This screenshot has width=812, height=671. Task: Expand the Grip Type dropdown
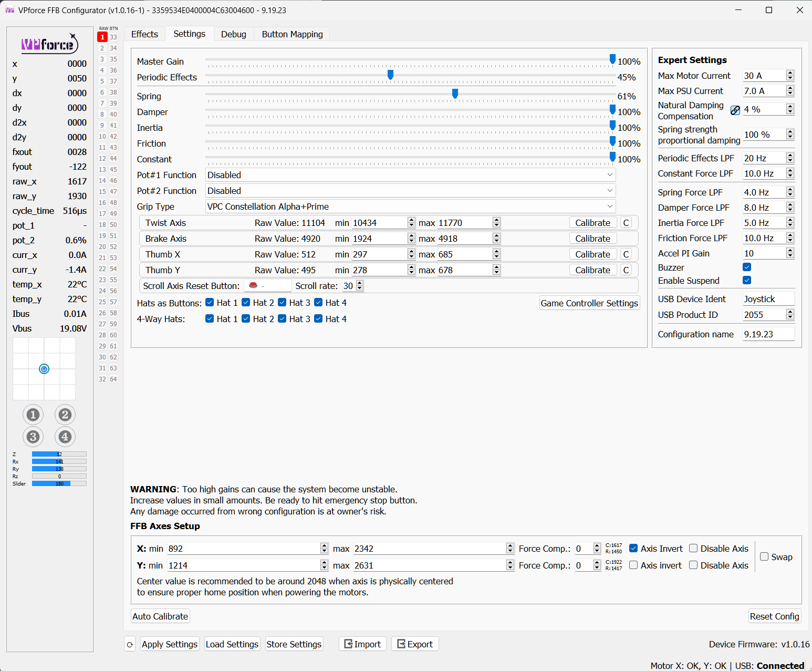[410, 207]
